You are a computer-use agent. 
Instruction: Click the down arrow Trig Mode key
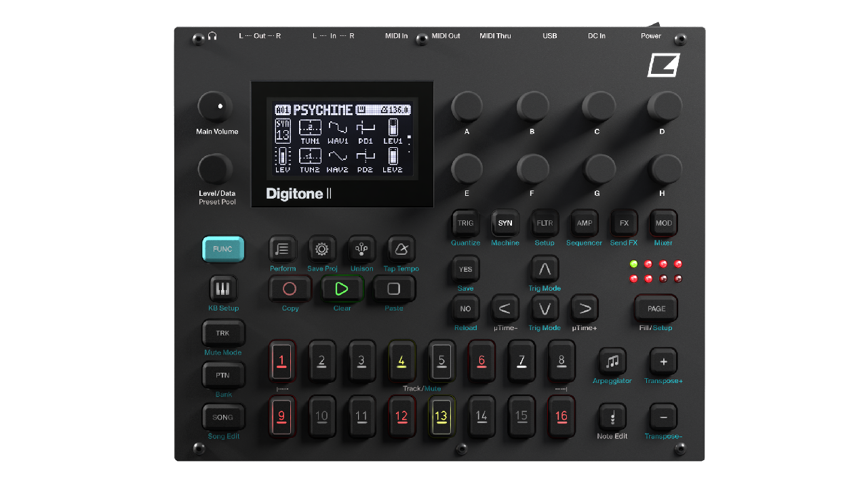click(x=545, y=308)
